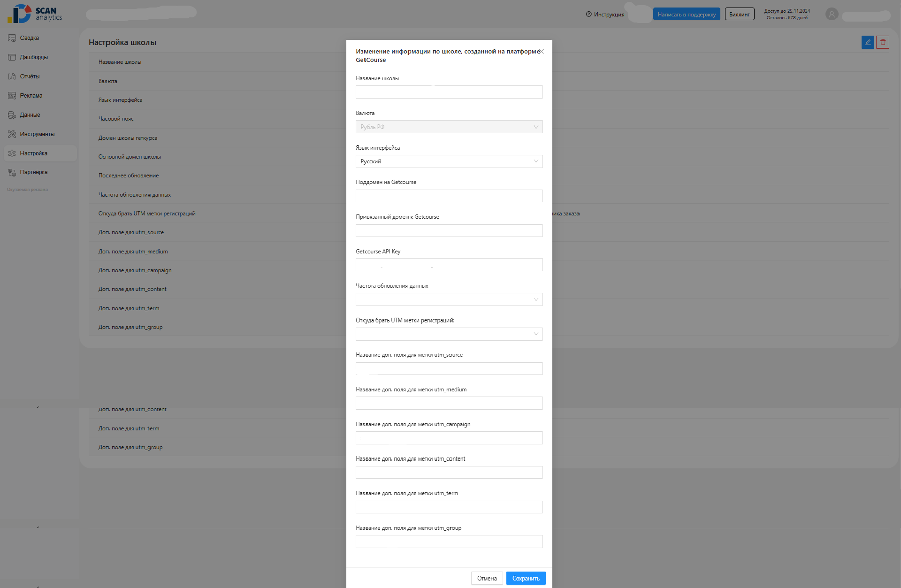
Task: Open the Дашборды sidebar icon
Action: pos(12,57)
